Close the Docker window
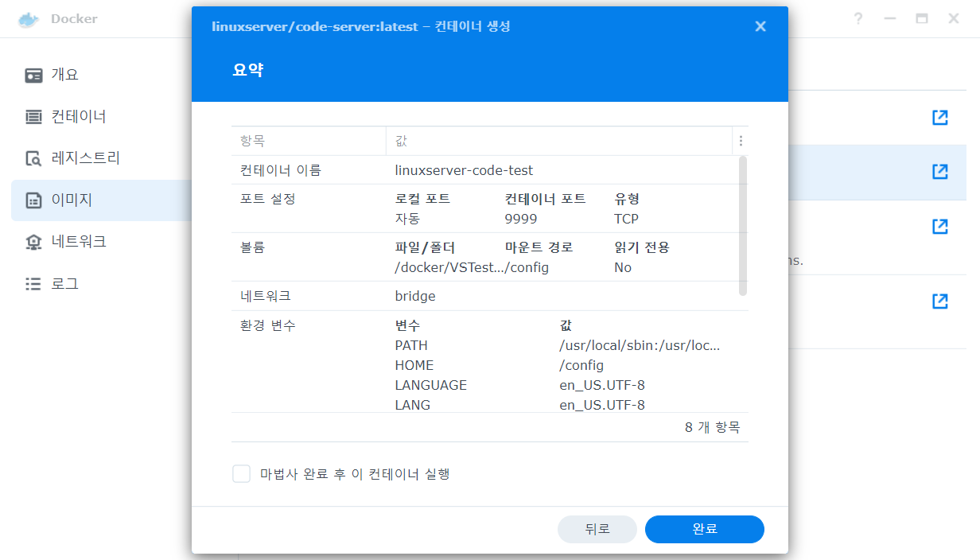 click(954, 18)
